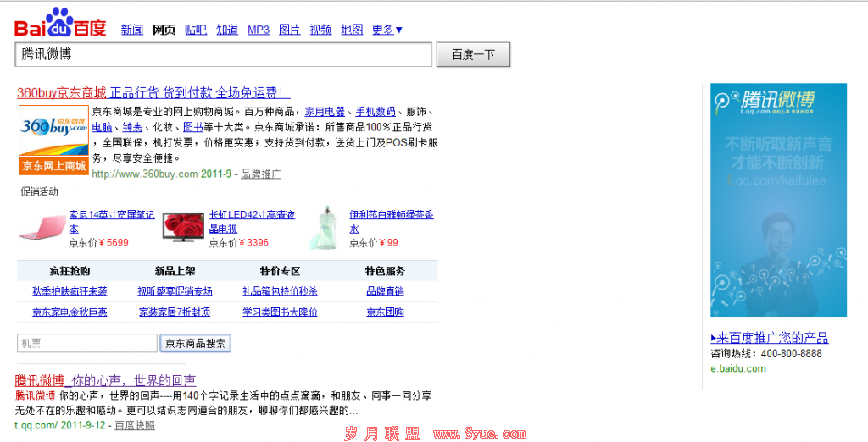
Task: Open the 品牌直销 link
Action: (386, 291)
